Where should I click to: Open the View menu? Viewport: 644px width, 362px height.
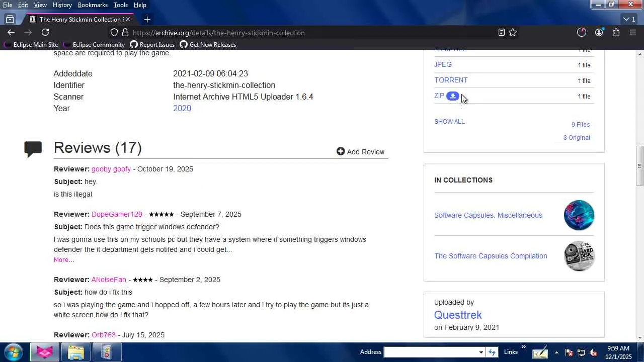click(x=40, y=5)
